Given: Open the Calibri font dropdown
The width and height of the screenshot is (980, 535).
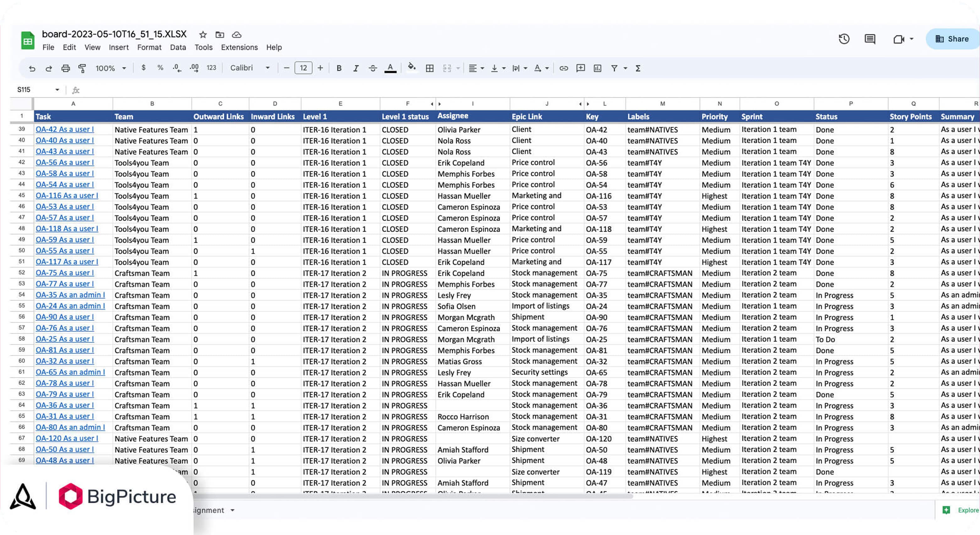Looking at the screenshot, I should [x=250, y=68].
